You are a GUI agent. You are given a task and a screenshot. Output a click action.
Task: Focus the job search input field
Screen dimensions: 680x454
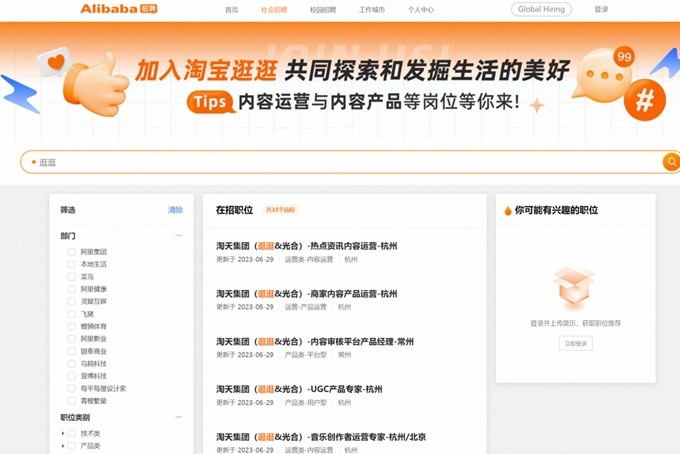click(340, 162)
